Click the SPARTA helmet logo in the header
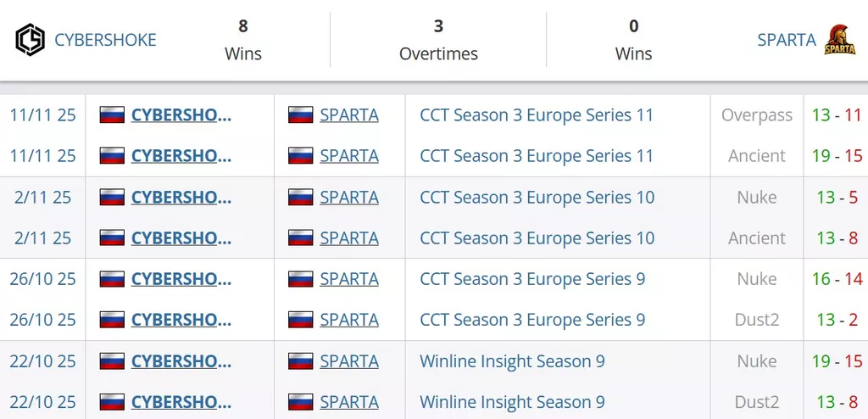This screenshot has width=868, height=419. click(x=840, y=40)
